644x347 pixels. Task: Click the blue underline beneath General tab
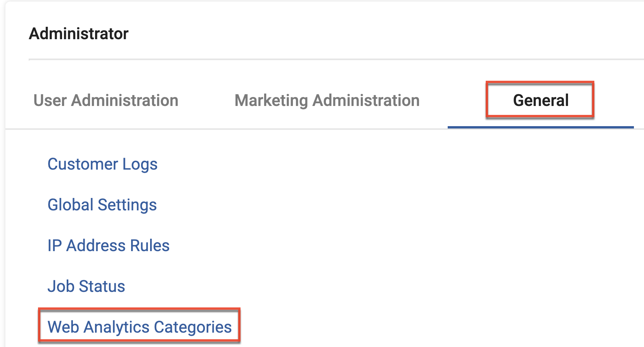(x=540, y=127)
